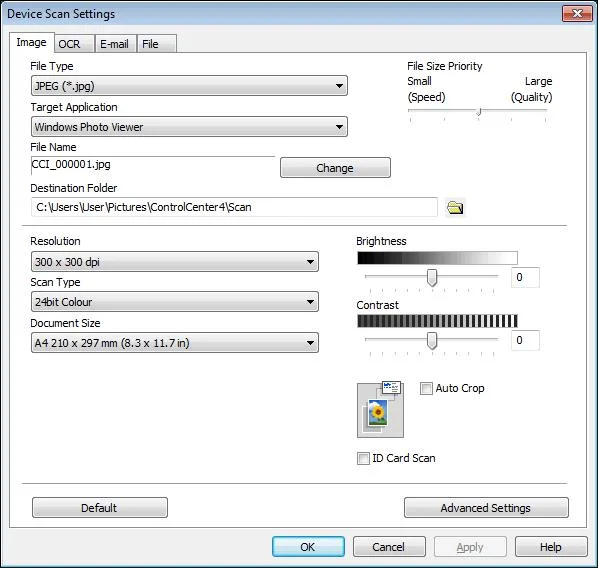Click the Auto Crop preview image

380,409
